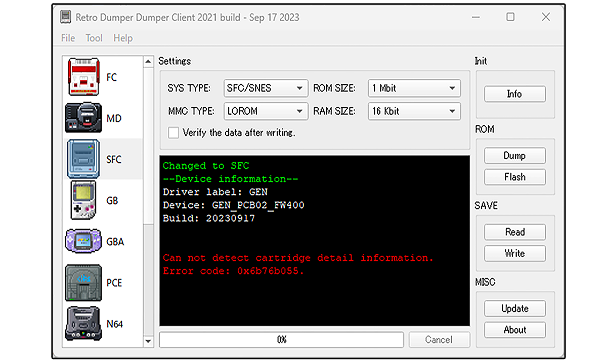Select the N64 console icon

83,324
